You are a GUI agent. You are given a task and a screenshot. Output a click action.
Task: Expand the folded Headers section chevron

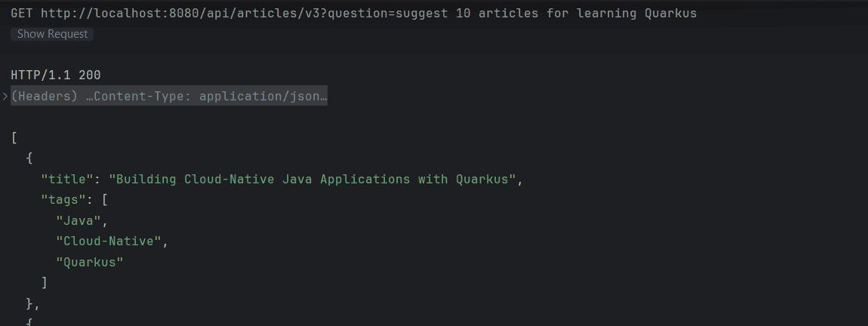(x=5, y=97)
